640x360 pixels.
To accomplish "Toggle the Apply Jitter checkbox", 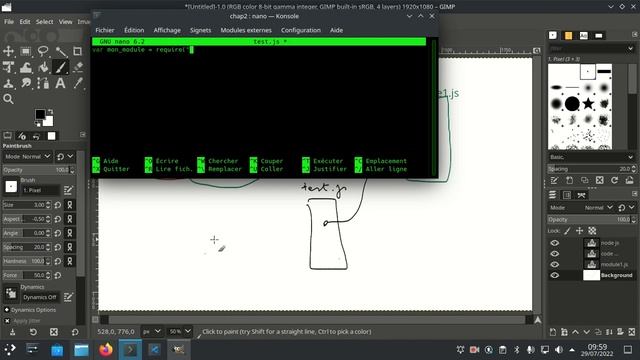I will tap(7, 321).
